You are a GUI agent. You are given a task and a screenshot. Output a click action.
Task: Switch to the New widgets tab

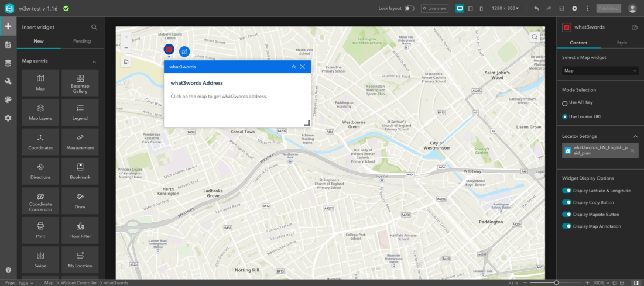tap(39, 41)
